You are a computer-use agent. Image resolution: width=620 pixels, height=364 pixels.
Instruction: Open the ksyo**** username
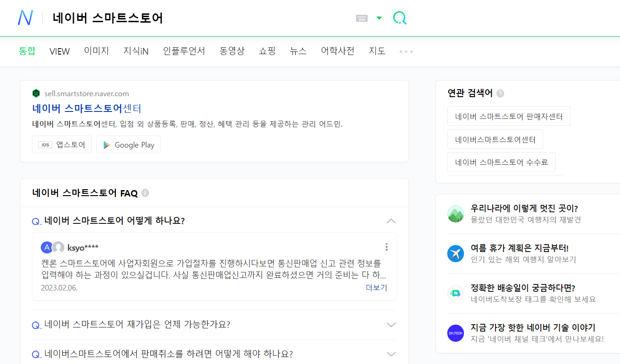tap(83, 247)
